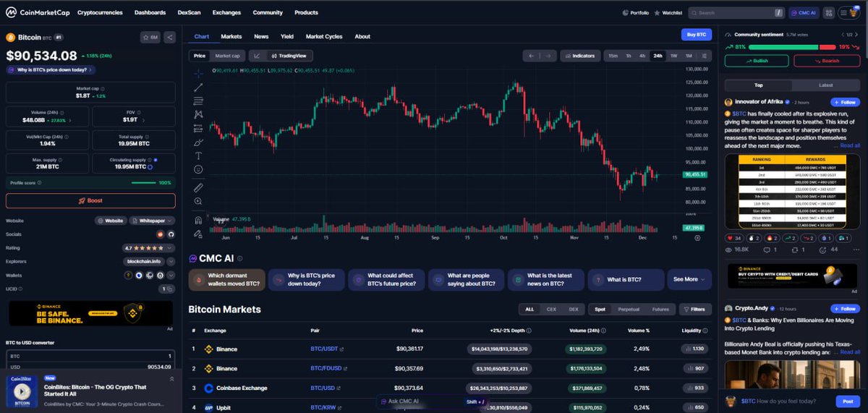Toggle magnet mode in chart toolbar
The height and width of the screenshot is (413, 868).
pos(198,220)
